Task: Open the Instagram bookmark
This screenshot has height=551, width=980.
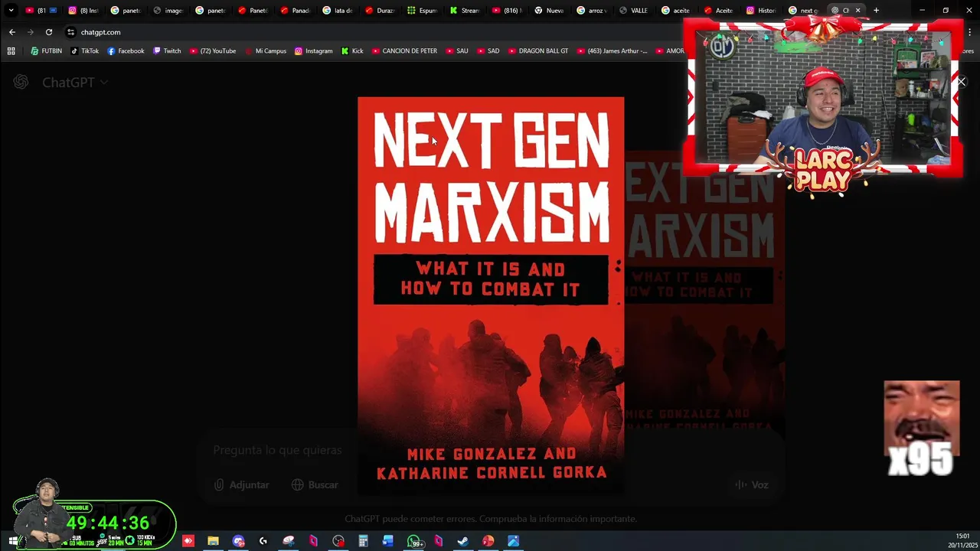Action: pos(314,51)
